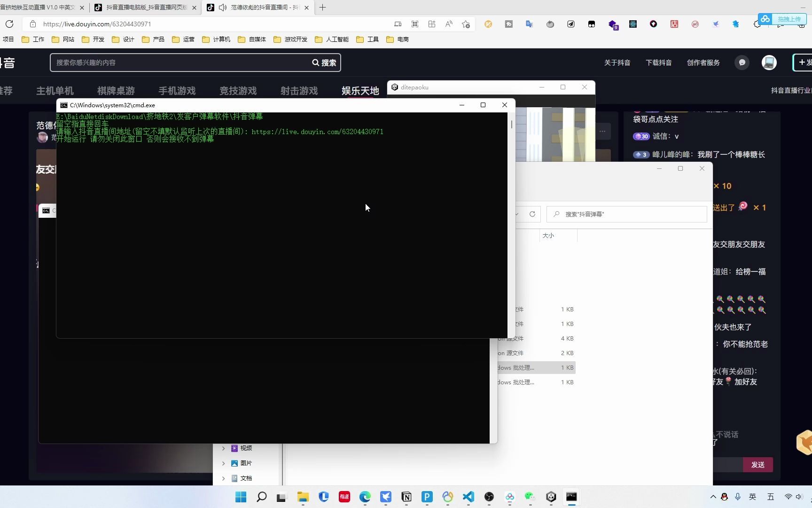Open the React DevTools extension icon

click(x=633, y=24)
